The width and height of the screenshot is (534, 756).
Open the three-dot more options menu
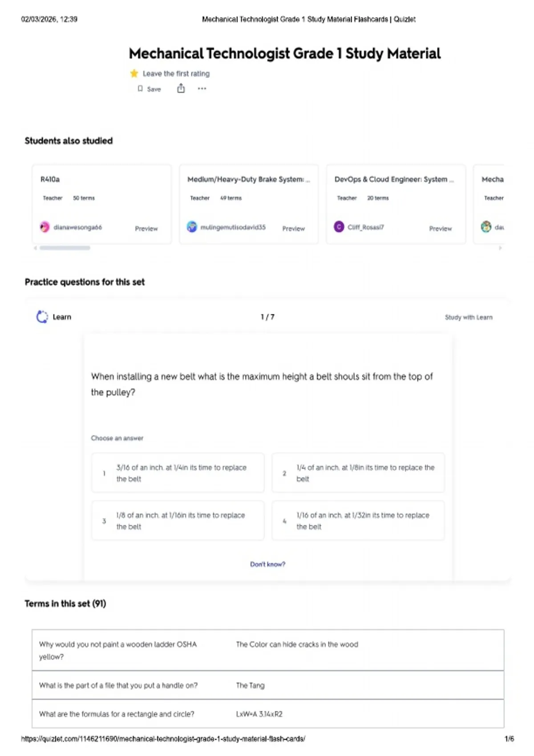pyautogui.click(x=202, y=88)
